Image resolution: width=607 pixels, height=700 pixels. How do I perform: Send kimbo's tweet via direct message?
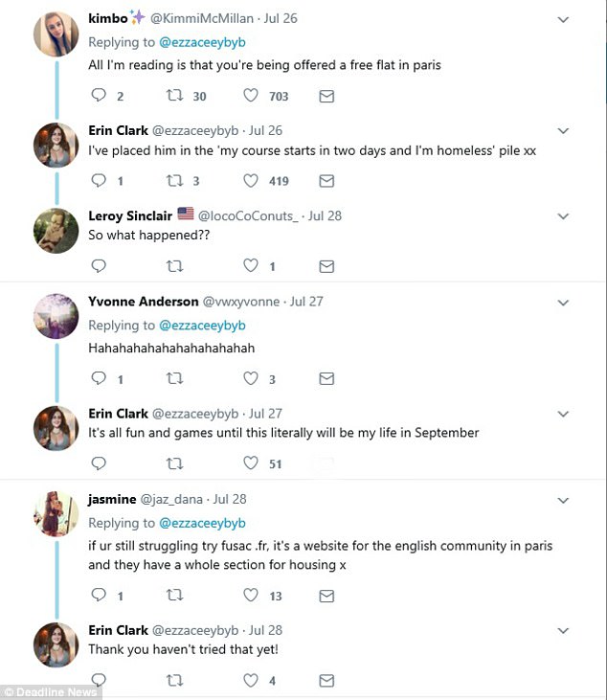[x=326, y=96]
